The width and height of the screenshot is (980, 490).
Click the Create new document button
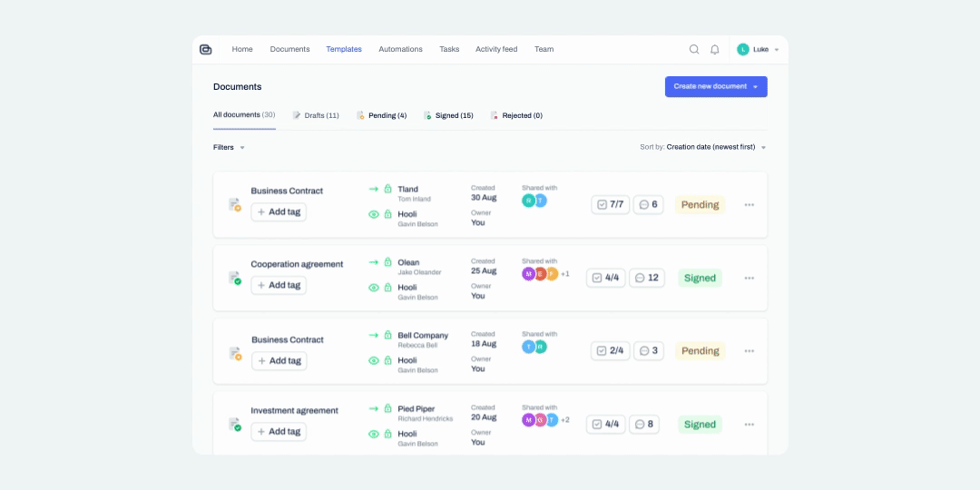[x=716, y=87]
